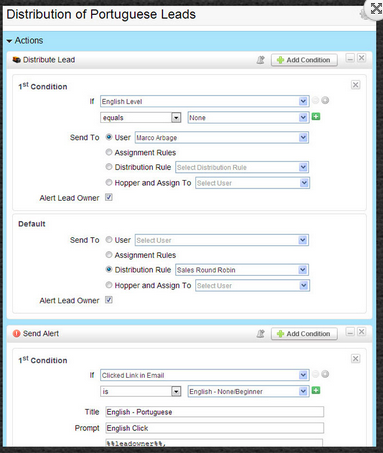Delete the 1st Condition of Distribute Lead
The width and height of the screenshot is (383, 453).
(355, 85)
